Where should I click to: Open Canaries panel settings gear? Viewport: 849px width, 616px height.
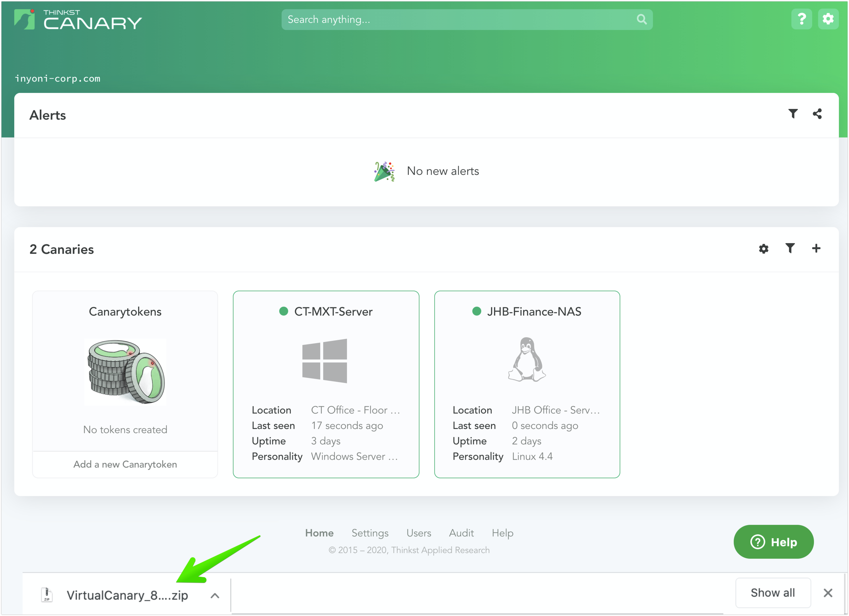[764, 249]
